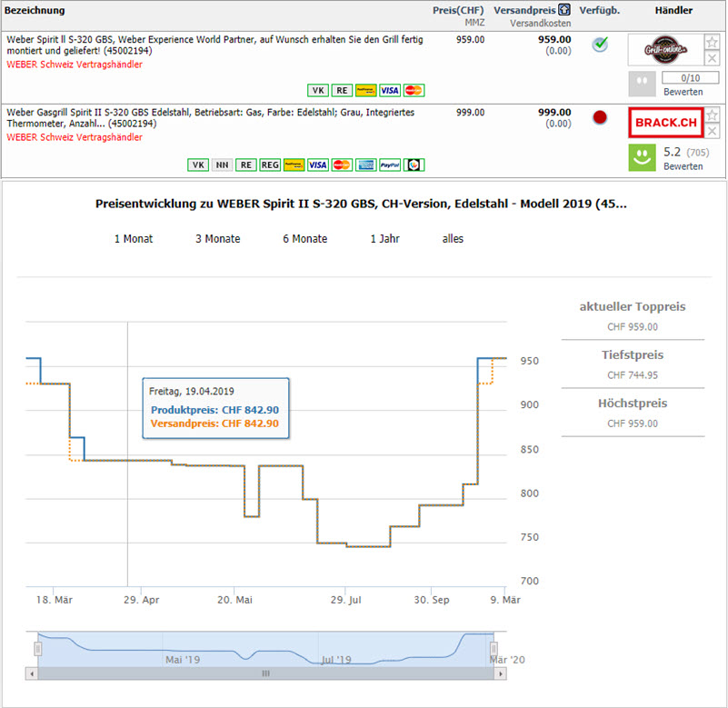
Task: Click the green availability checkmark icon
Action: 600,44
